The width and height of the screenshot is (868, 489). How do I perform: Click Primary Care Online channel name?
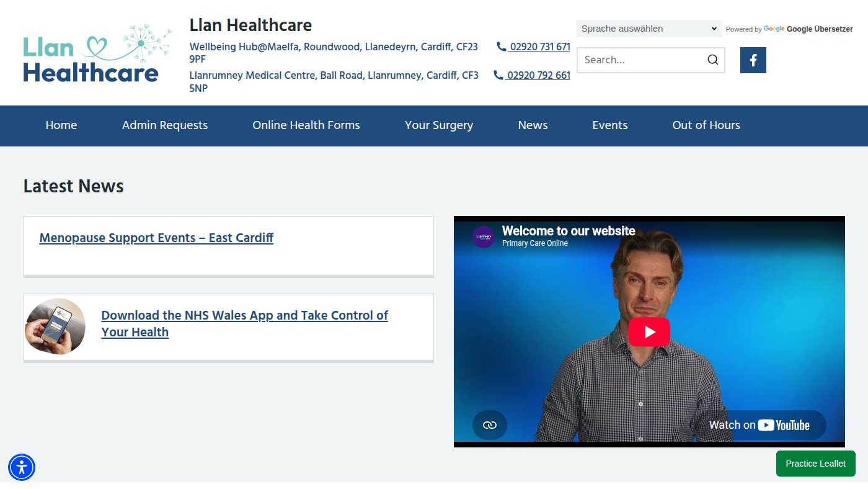click(x=534, y=243)
